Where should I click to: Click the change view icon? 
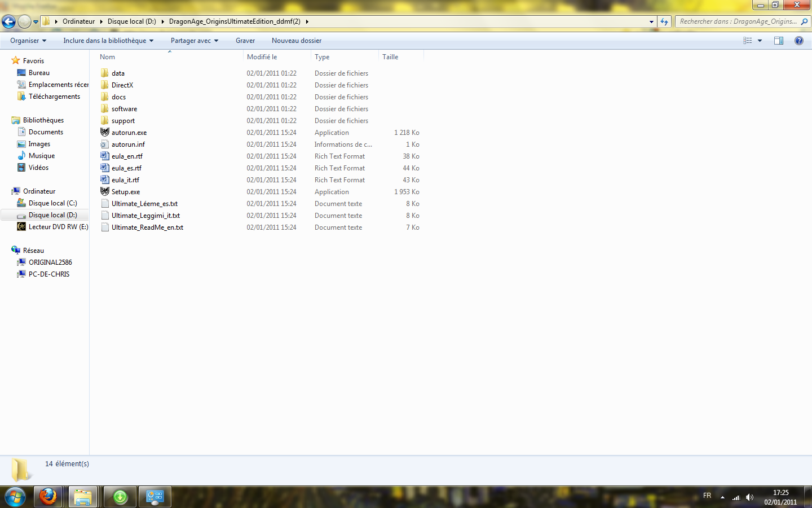click(748, 41)
